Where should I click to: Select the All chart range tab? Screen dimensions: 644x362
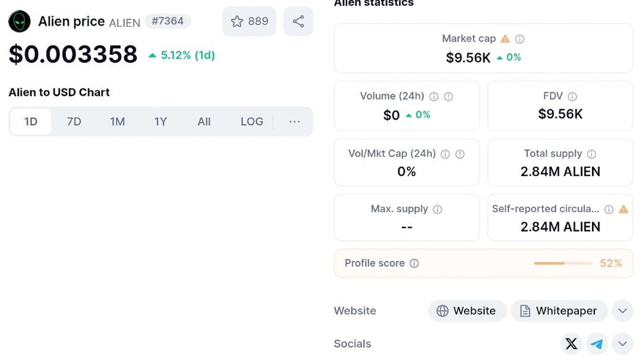204,121
